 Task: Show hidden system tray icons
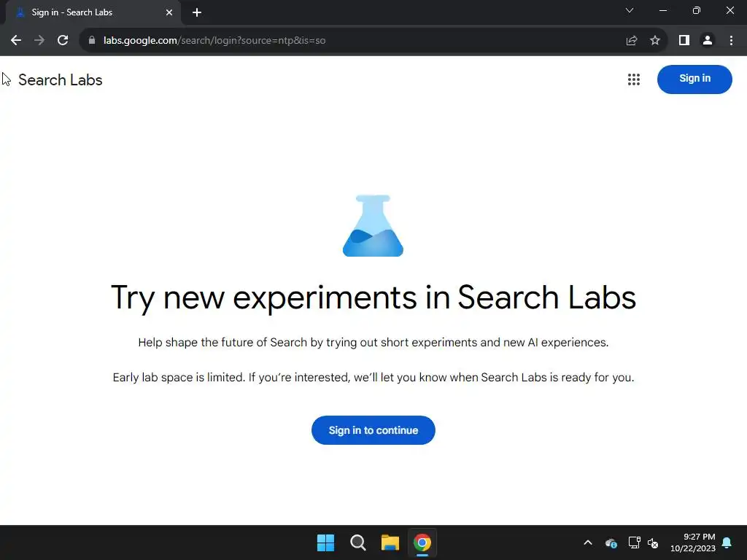click(x=588, y=542)
